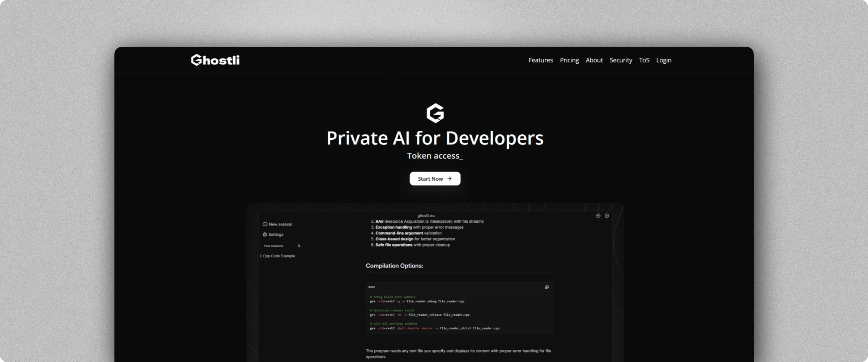Click the "Command-line argument validation" list item

pyautogui.click(x=406, y=233)
